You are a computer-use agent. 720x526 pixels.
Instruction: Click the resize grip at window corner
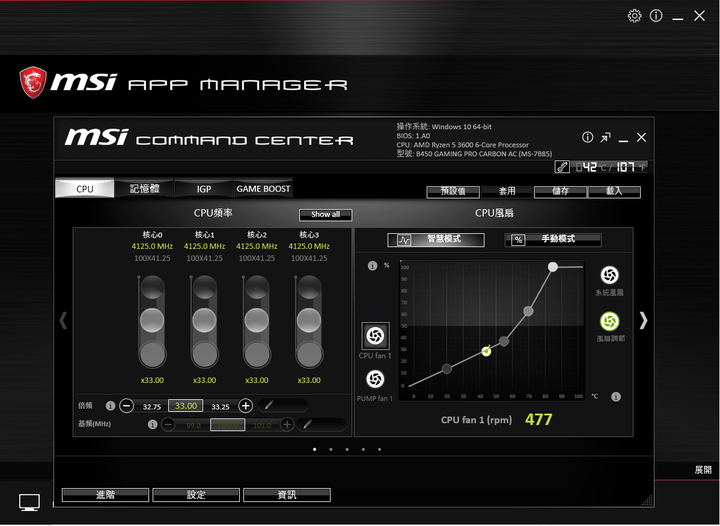click(647, 500)
